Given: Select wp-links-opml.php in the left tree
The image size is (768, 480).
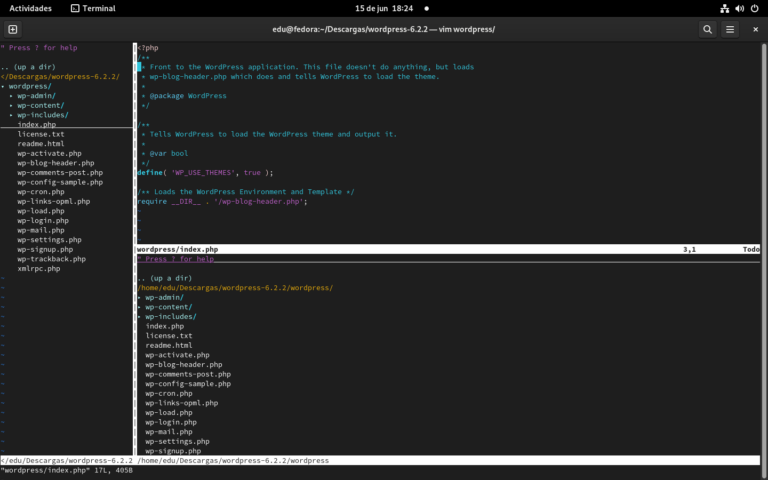Looking at the screenshot, I should point(54,201).
